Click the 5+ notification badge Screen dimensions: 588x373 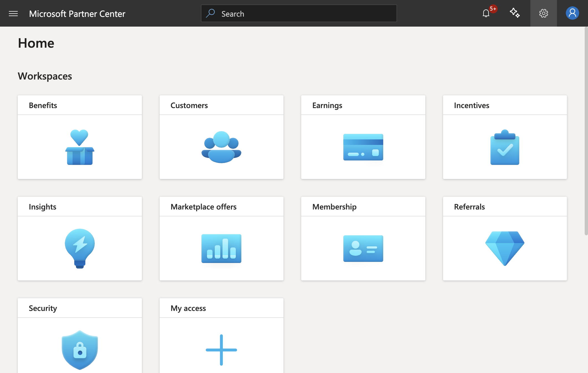(493, 9)
